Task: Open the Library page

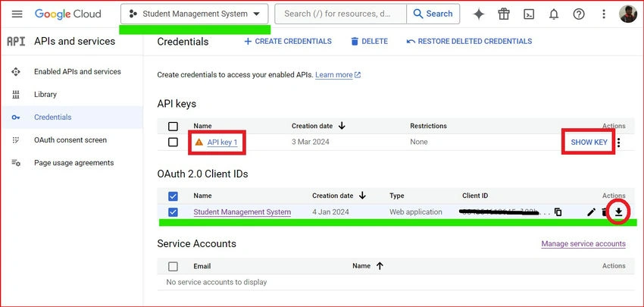Action: pyautogui.click(x=45, y=95)
